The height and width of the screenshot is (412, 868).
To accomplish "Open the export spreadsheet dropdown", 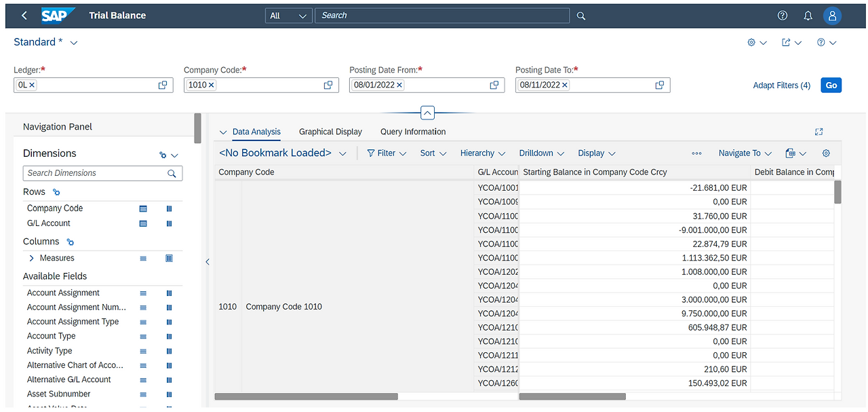I will (795, 153).
